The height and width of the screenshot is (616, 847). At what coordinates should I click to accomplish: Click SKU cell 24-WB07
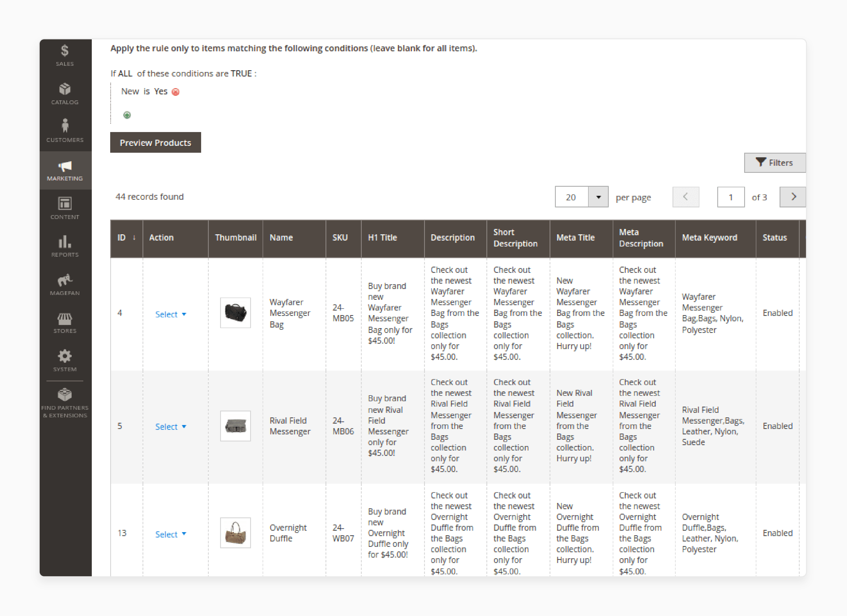[343, 533]
